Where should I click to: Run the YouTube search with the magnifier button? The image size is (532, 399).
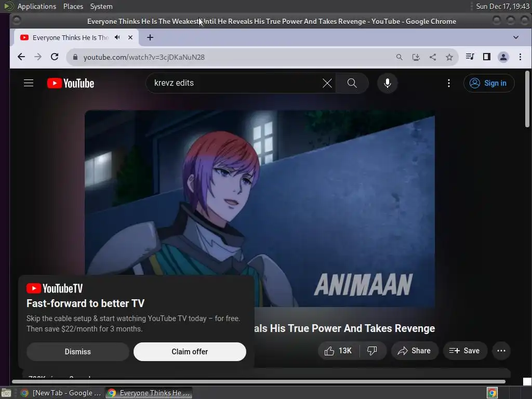[x=352, y=83]
